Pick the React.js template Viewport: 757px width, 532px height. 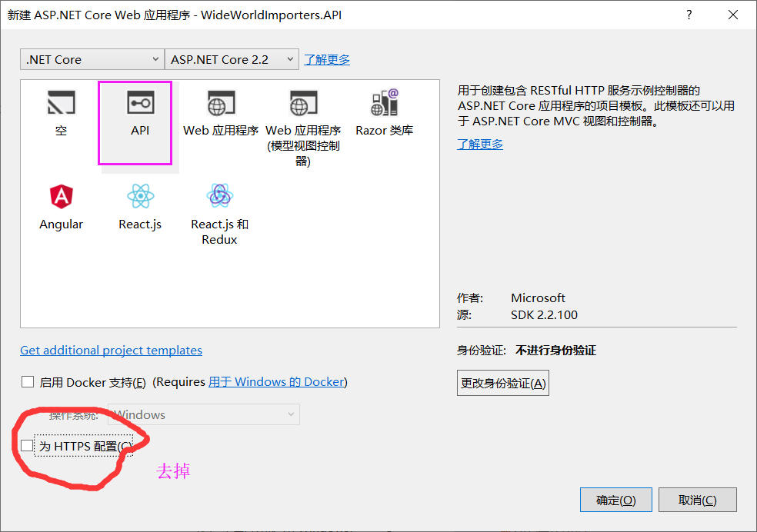[140, 208]
